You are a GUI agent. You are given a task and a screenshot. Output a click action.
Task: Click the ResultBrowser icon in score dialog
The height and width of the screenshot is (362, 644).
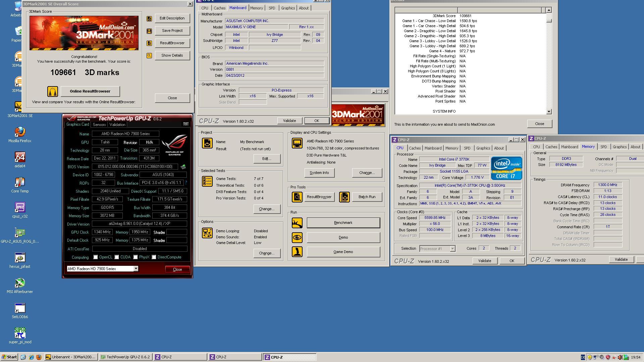(x=149, y=43)
